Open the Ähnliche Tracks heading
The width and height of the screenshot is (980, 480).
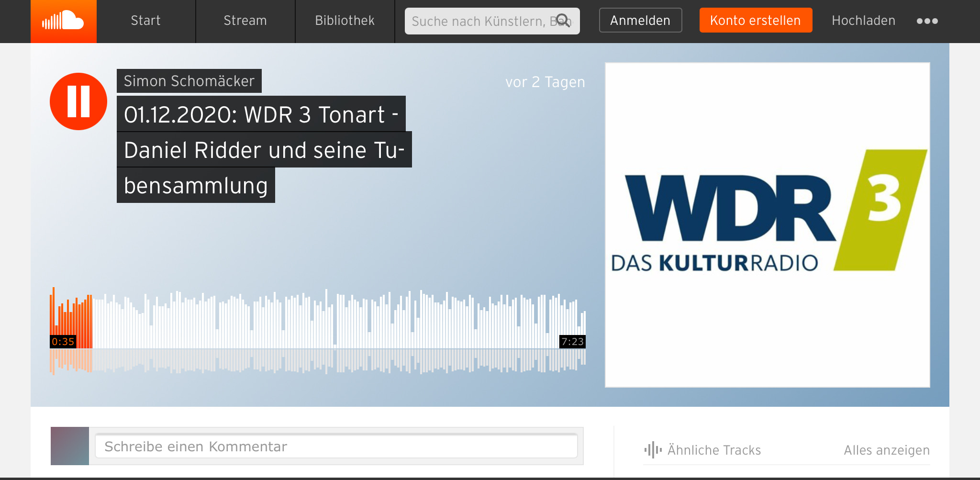point(714,450)
